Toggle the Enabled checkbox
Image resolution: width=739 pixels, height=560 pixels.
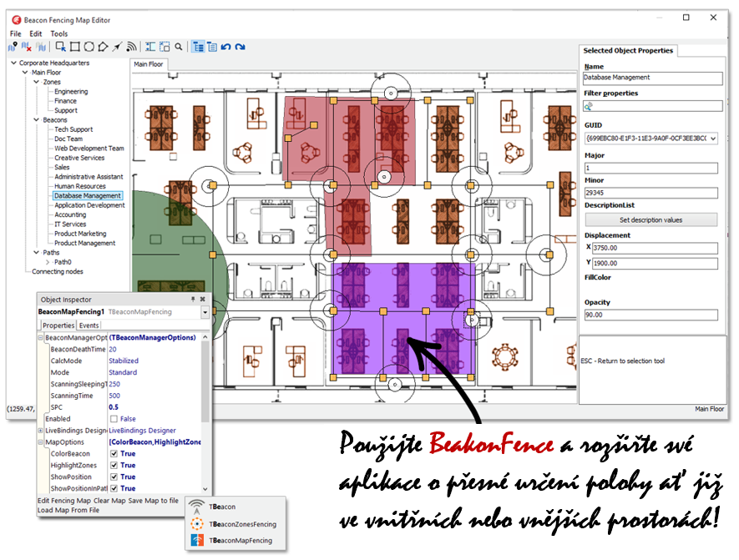click(114, 419)
